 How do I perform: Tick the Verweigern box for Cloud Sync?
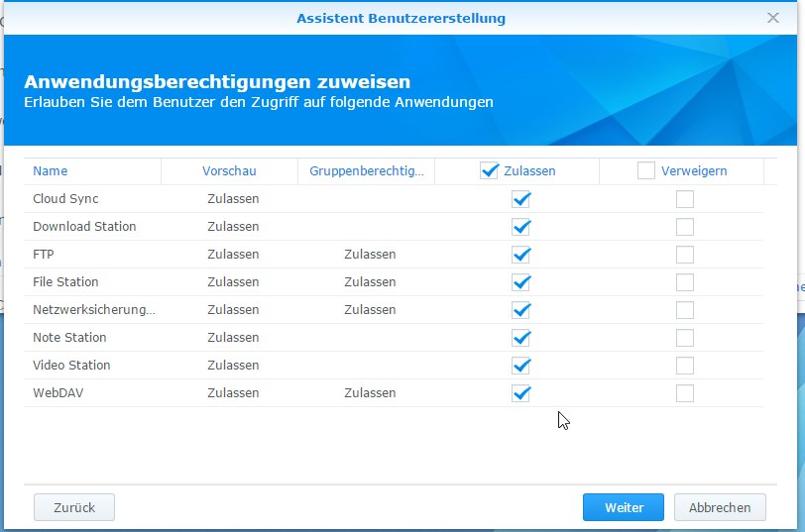click(685, 199)
